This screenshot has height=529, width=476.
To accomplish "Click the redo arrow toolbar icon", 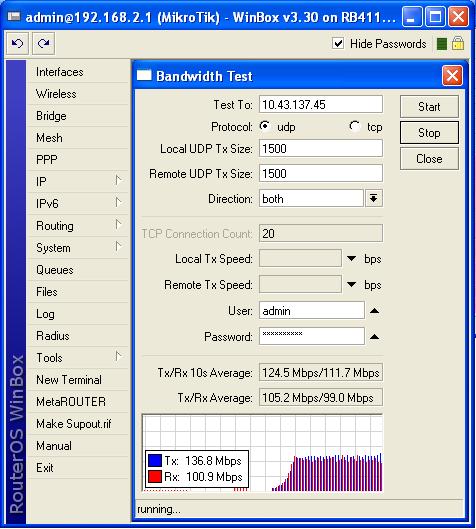I will [44, 44].
